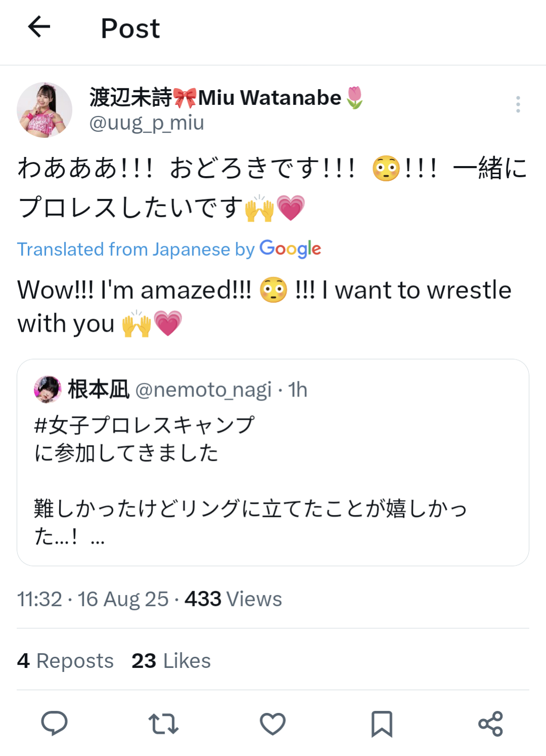The width and height of the screenshot is (546, 756).
Task: Open the #女子プロレスキャンプ hashtag
Action: tap(144, 425)
